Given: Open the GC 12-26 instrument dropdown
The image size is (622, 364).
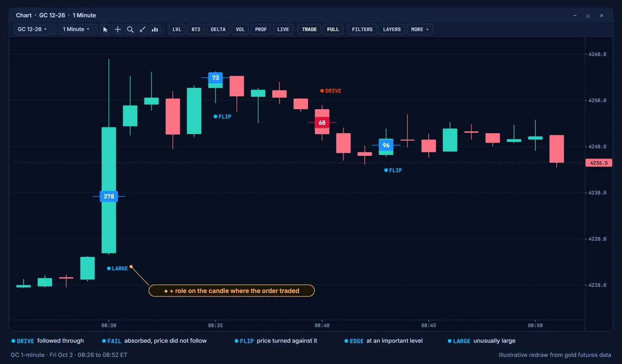Looking at the screenshot, I should click(35, 29).
